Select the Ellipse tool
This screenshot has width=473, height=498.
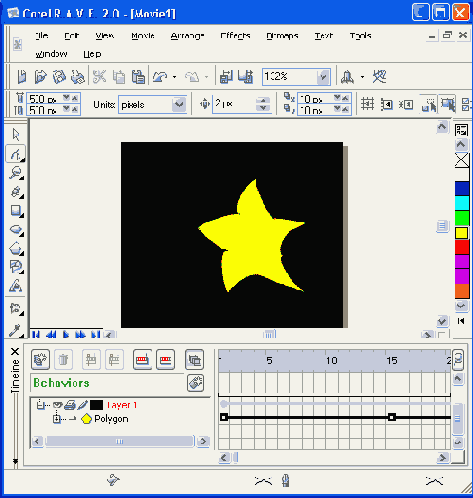point(15,230)
